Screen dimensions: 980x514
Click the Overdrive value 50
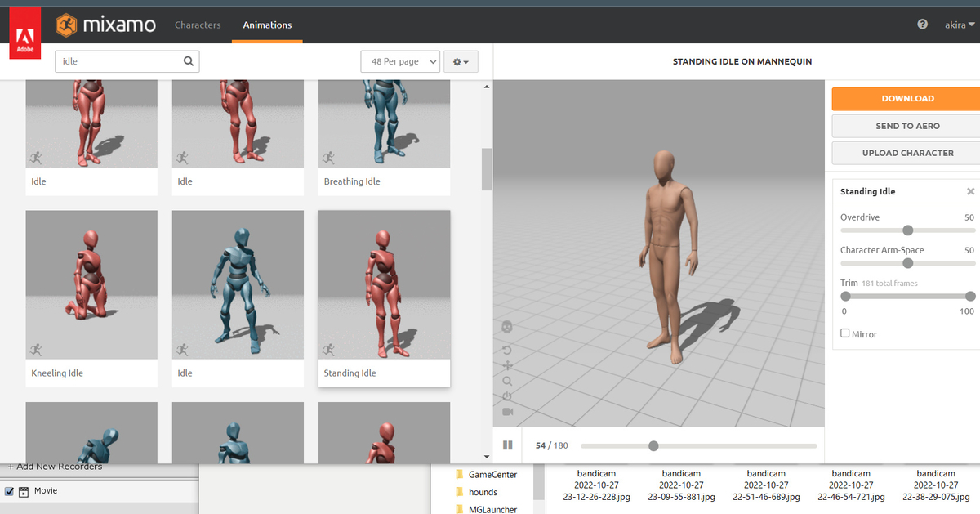[x=969, y=217]
